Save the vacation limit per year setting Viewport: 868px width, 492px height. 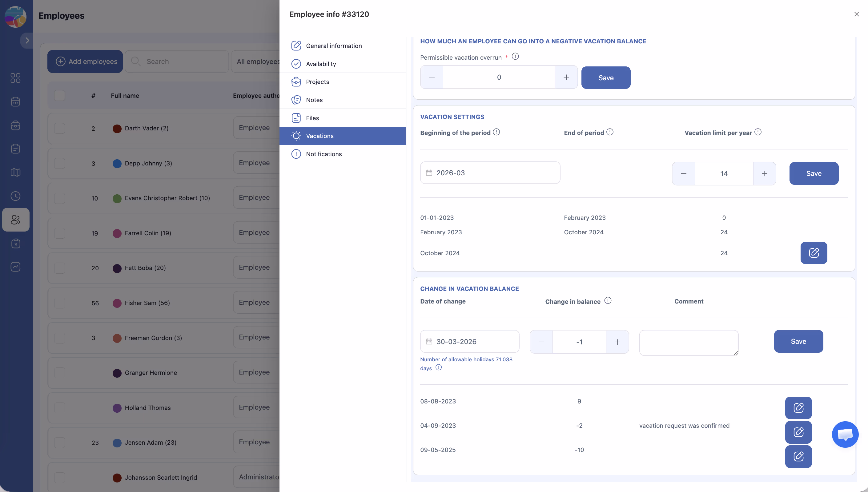[x=813, y=173]
